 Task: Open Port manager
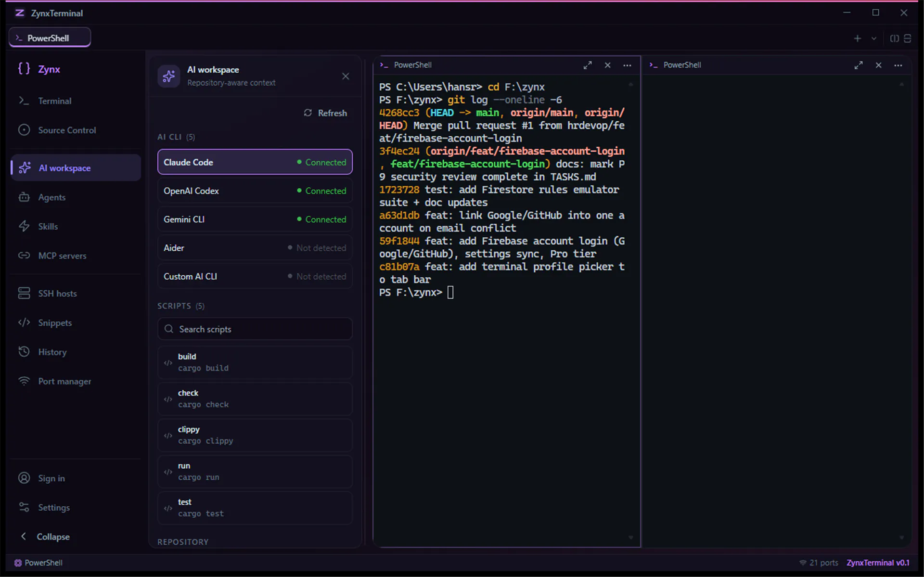pyautogui.click(x=75, y=381)
